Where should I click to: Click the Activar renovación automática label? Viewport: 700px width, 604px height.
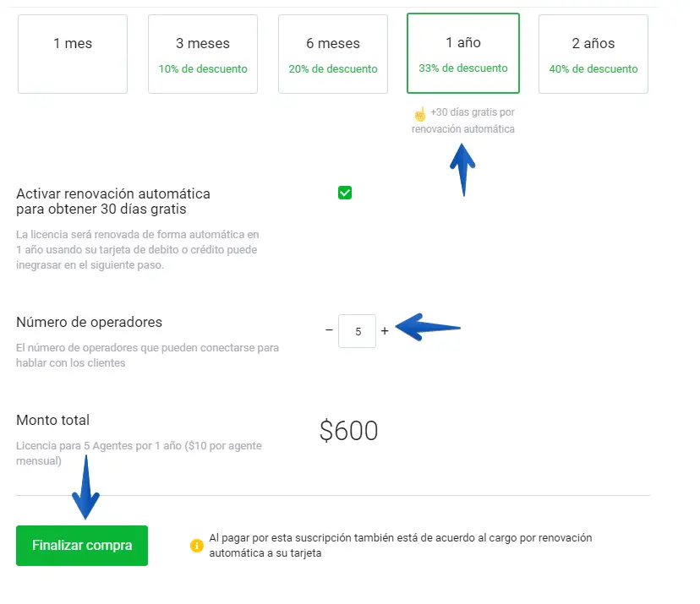113,201
